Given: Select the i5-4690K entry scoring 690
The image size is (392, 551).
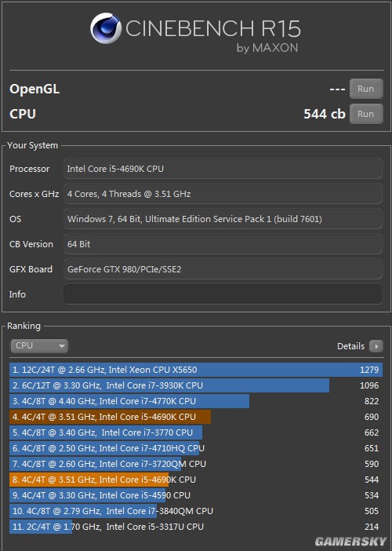Looking at the screenshot, I should pos(196,417).
